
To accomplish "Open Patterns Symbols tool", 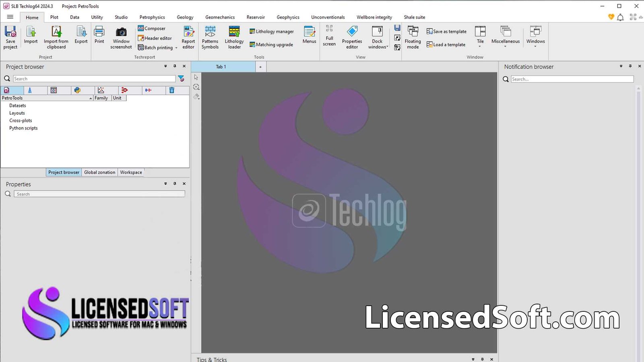I will (210, 37).
